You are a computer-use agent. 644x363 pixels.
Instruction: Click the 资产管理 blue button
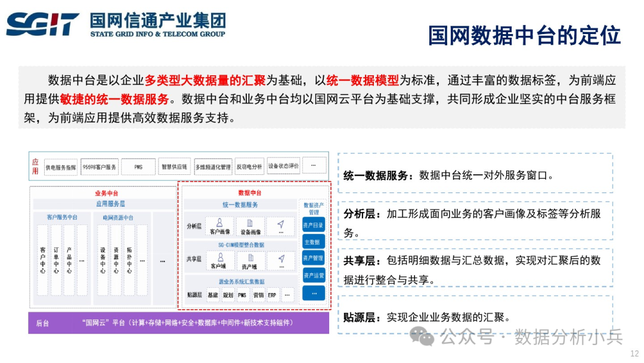pos(314,259)
